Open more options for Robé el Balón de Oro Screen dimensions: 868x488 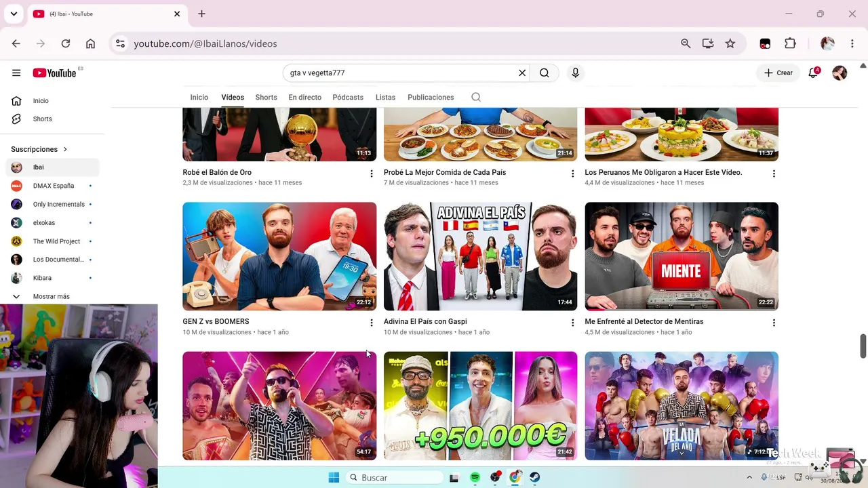[x=371, y=174]
